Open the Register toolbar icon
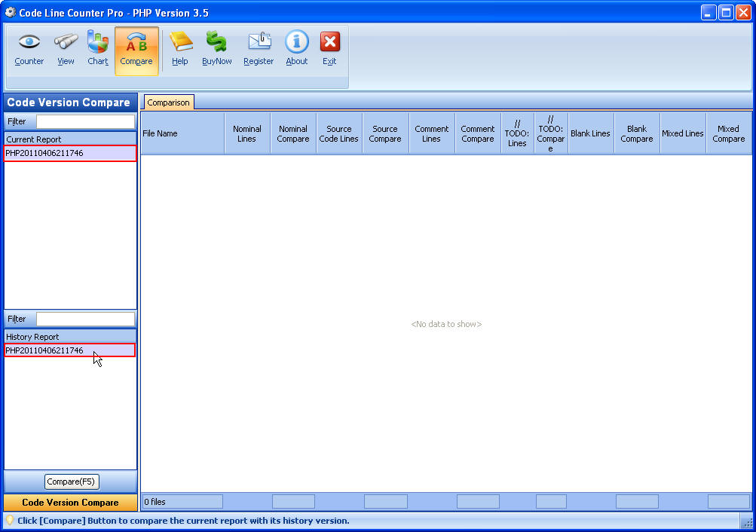 [259, 47]
